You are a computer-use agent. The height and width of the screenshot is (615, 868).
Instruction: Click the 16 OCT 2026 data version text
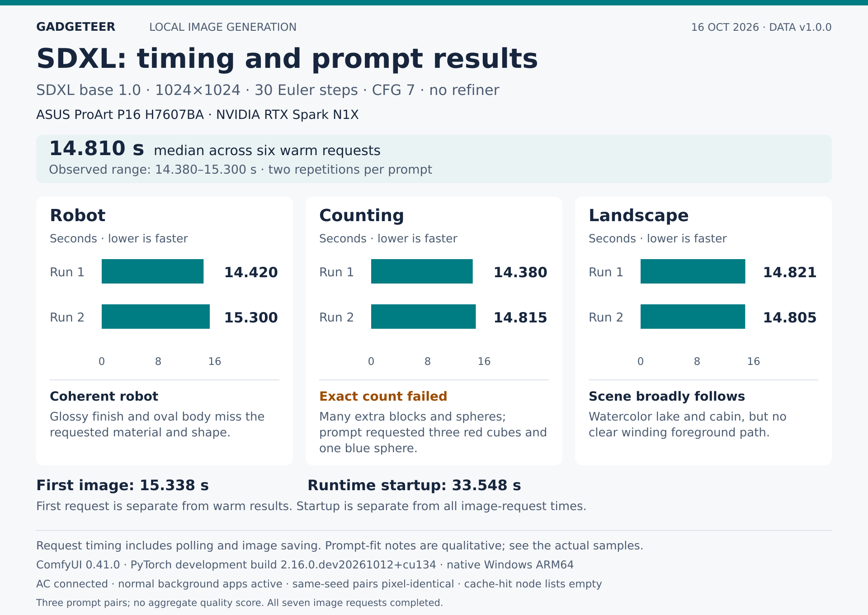pyautogui.click(x=761, y=27)
